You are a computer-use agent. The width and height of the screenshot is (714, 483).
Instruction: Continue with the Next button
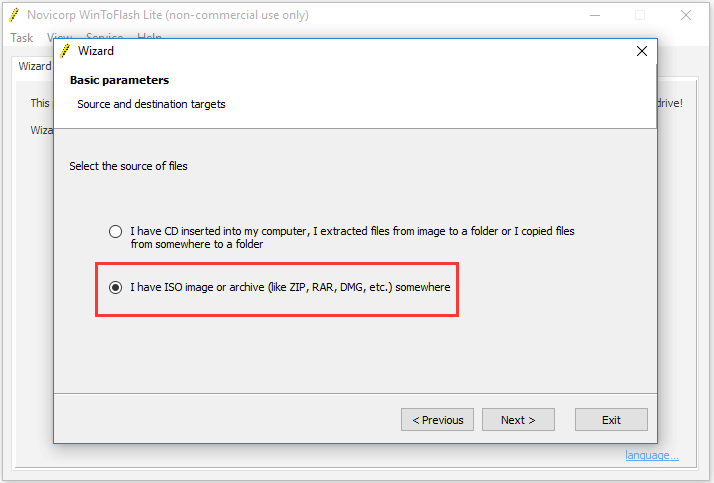[518, 419]
